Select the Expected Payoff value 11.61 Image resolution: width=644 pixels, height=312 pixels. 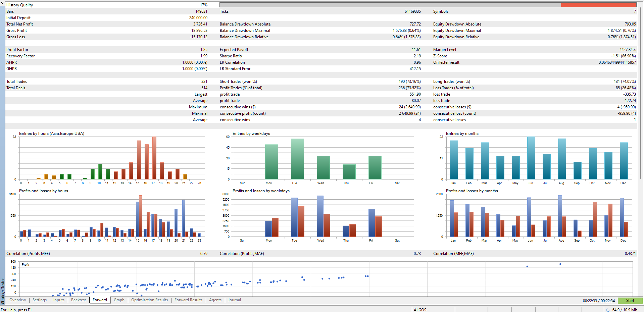pyautogui.click(x=416, y=50)
